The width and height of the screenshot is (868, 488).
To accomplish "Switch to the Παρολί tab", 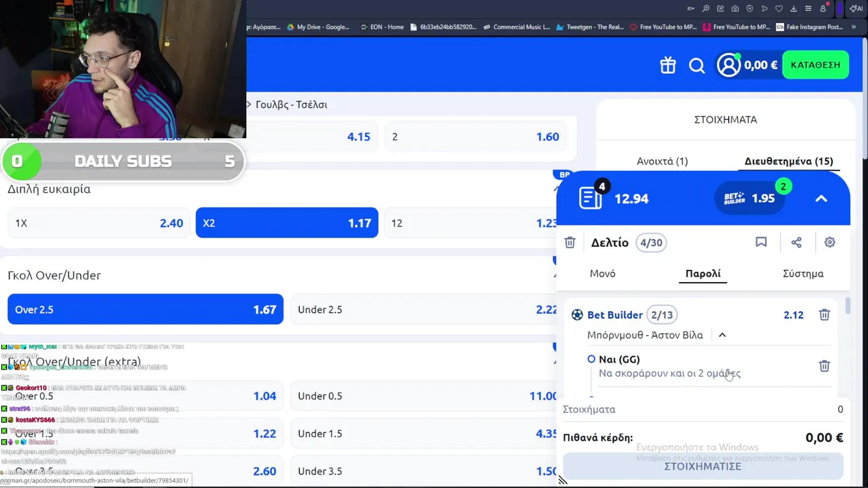I will (703, 274).
